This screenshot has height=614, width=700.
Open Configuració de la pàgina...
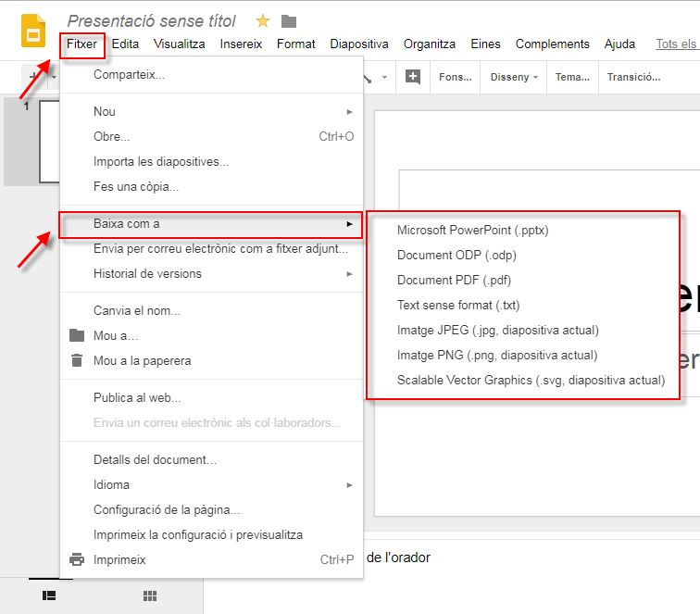pos(211,510)
